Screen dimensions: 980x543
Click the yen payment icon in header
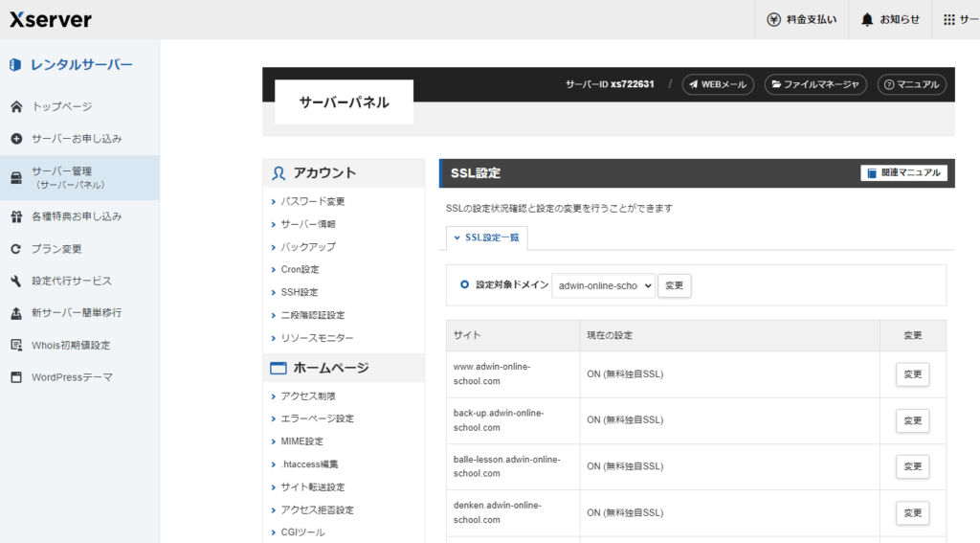point(775,19)
